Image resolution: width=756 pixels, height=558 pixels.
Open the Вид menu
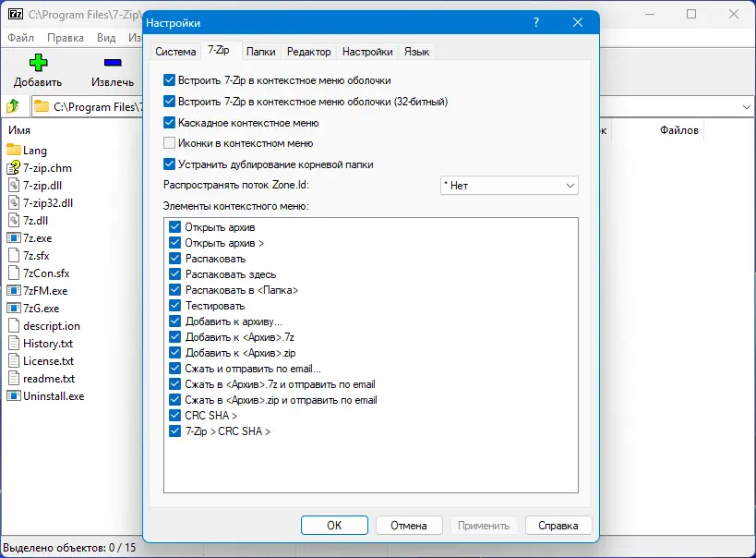coord(106,38)
